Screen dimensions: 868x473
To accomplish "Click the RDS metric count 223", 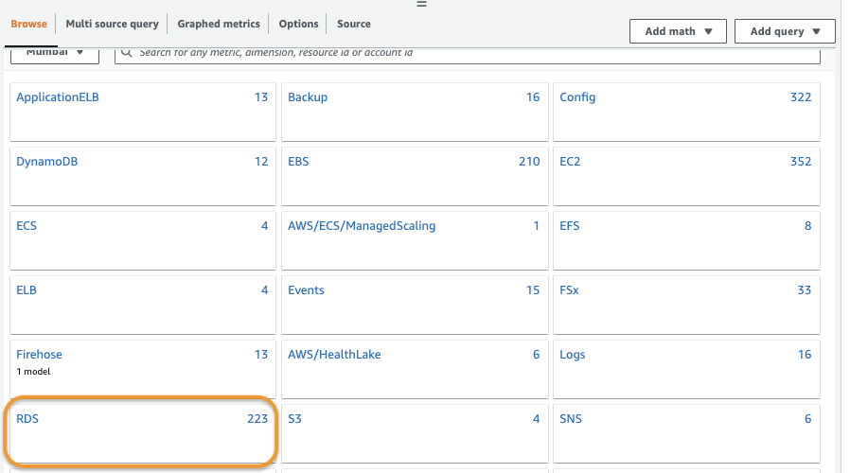I will (257, 419).
